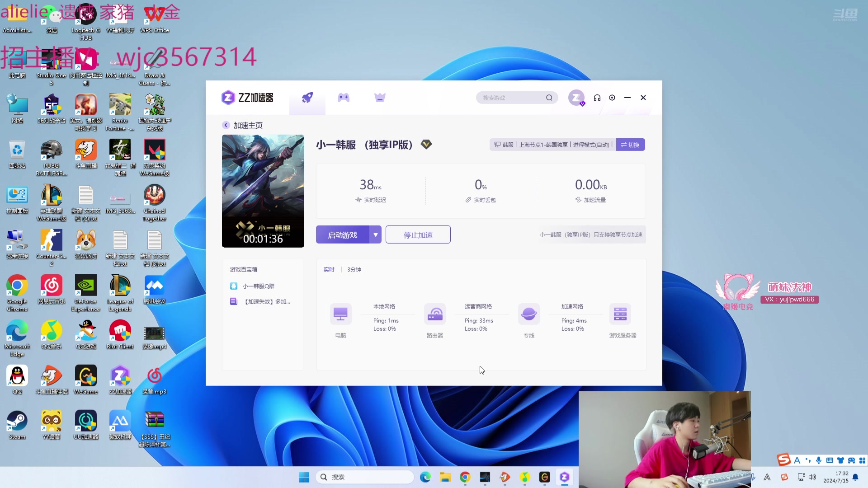868x488 pixels.
Task: Click the diamond badge beside game title
Action: (x=426, y=144)
